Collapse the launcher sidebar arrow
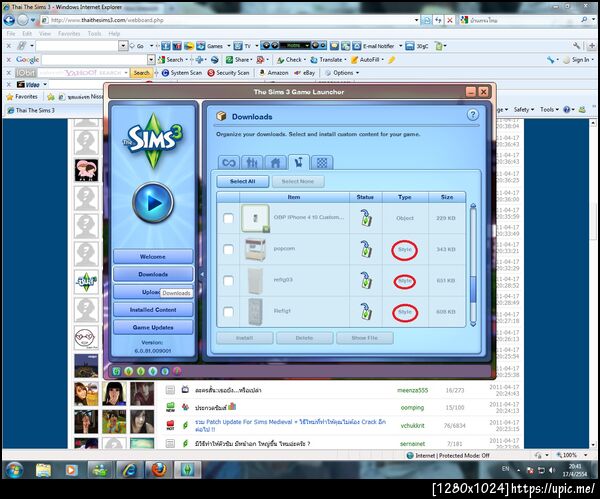 click(x=202, y=274)
